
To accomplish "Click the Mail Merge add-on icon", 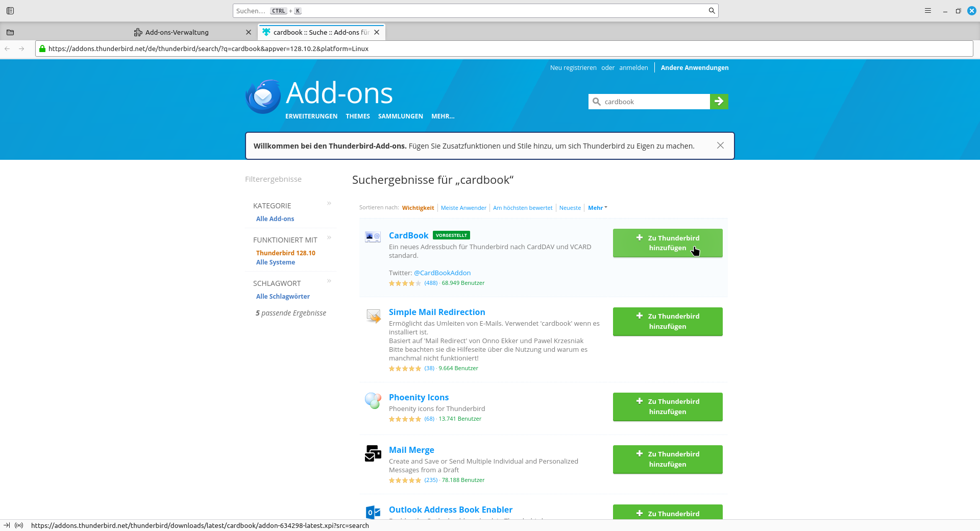I will [x=373, y=453].
